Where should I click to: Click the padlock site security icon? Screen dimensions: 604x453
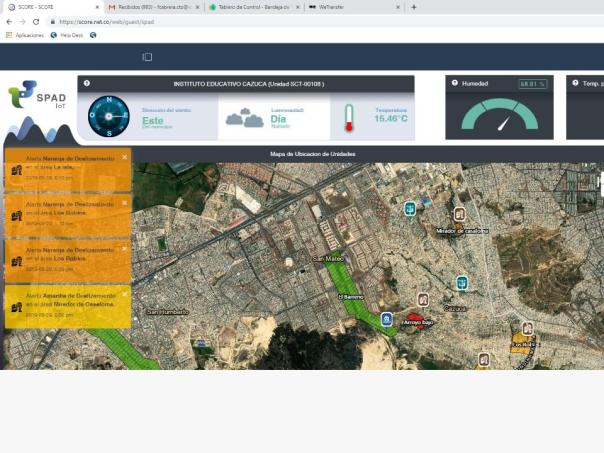(x=53, y=22)
